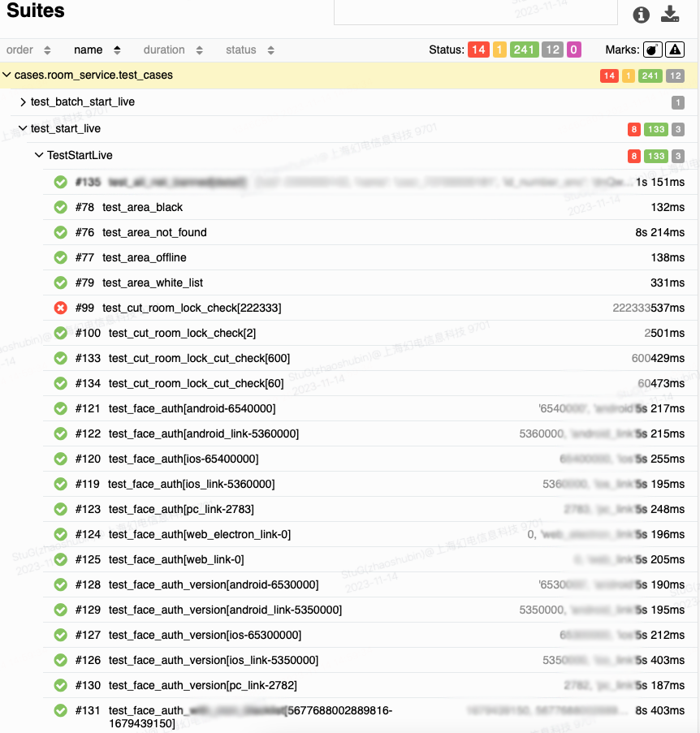Open test_face_auth[ios_link-5360000]
Screen dimensions: 700x733
pos(370,485)
